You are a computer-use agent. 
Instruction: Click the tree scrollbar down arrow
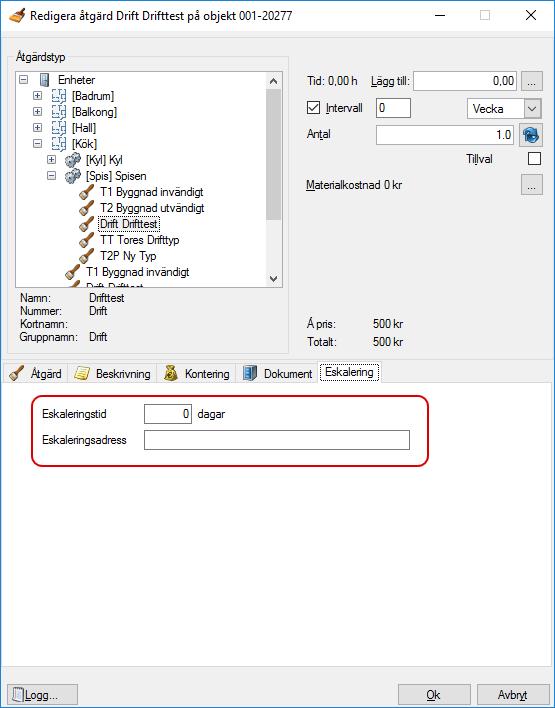(273, 279)
